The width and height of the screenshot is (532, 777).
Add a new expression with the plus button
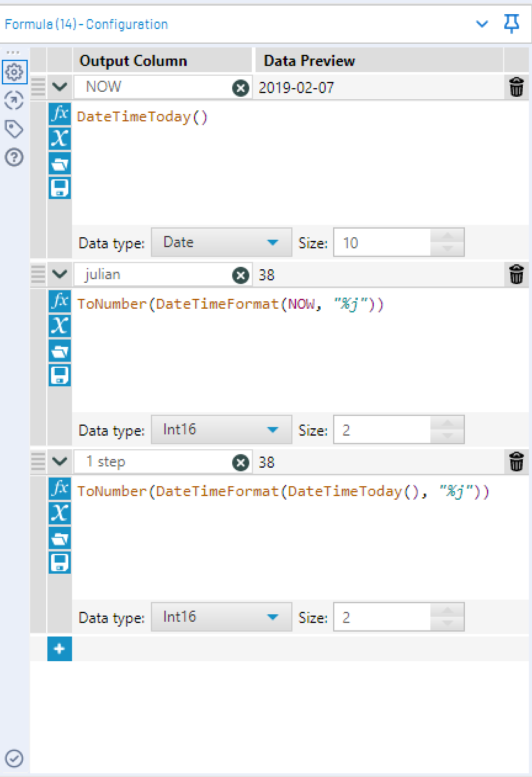pyautogui.click(x=59, y=649)
